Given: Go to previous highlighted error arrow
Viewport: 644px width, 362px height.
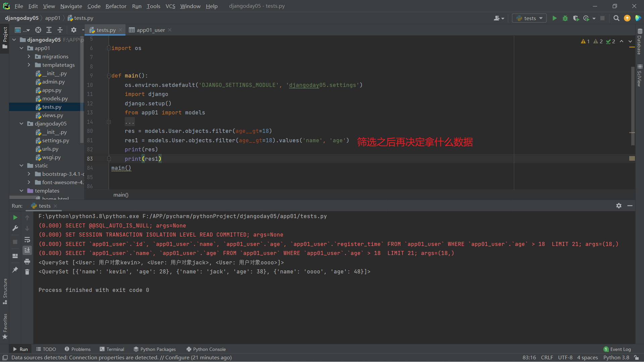Looking at the screenshot, I should [622, 41].
